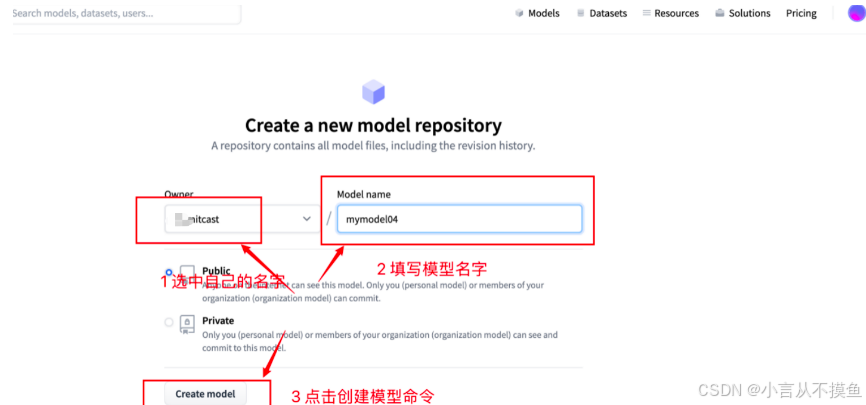
Task: Open the Owner selector showing itcast
Action: [x=242, y=219]
